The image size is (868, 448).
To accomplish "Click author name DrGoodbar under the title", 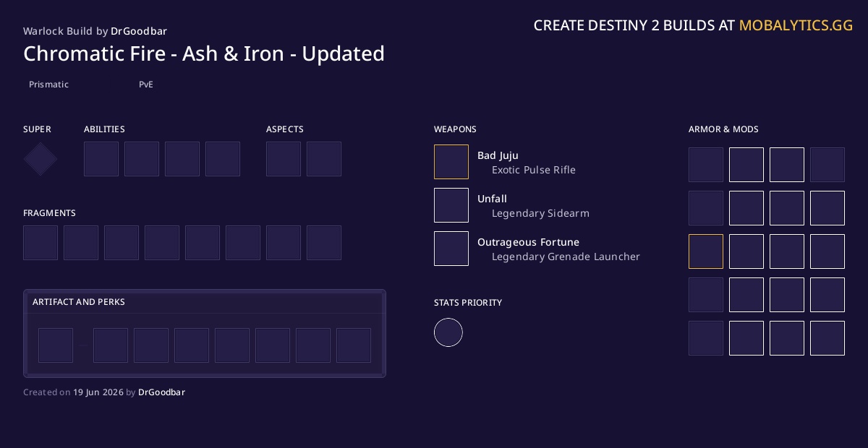I will (x=139, y=31).
